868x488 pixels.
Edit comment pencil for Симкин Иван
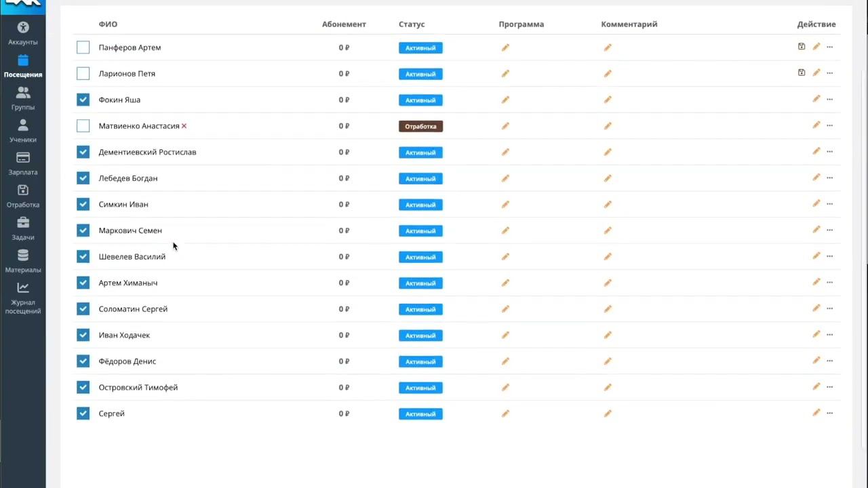608,204
